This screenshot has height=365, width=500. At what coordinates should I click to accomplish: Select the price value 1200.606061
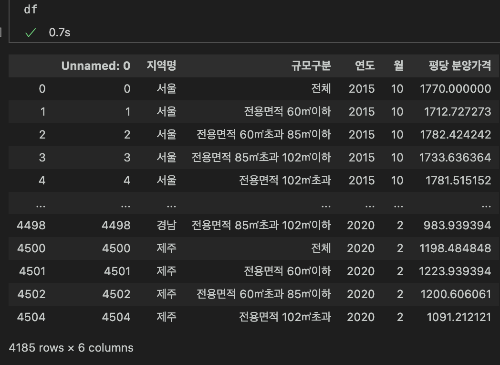click(x=456, y=294)
